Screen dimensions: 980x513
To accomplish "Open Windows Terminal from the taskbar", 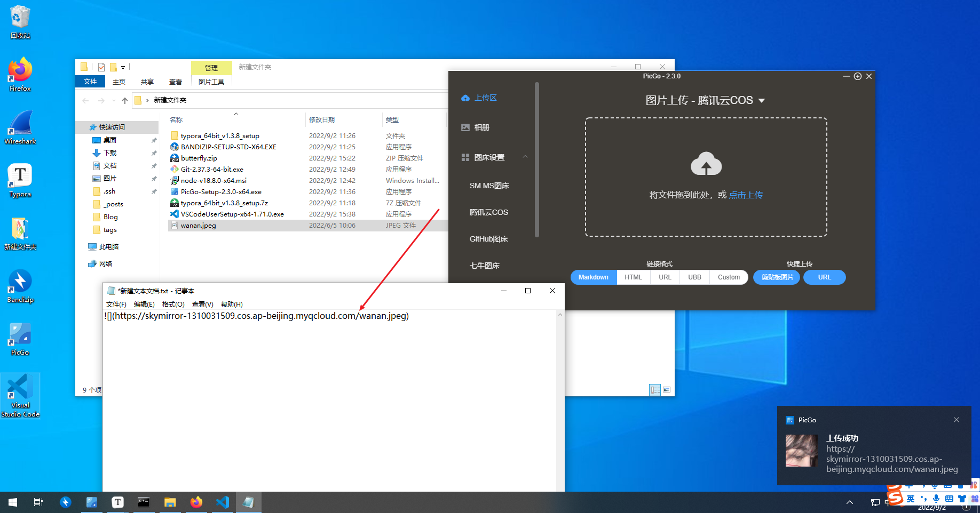I will tap(144, 502).
